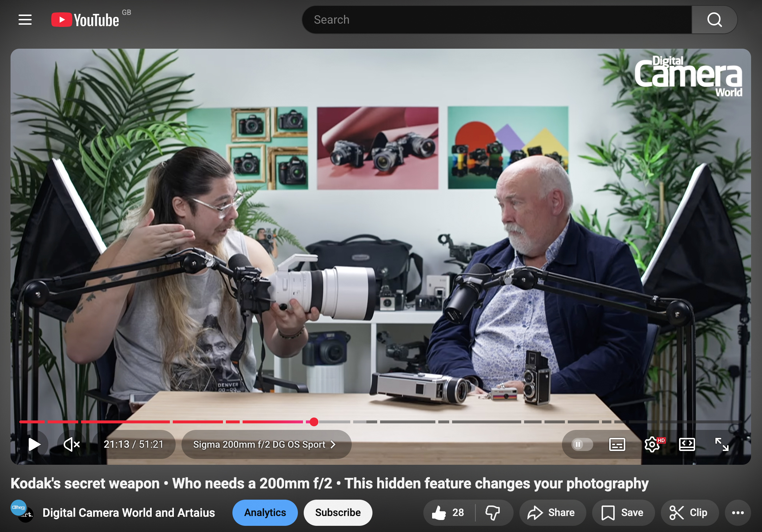Open the captions/subtitles control
This screenshot has width=762, height=532.
click(617, 444)
